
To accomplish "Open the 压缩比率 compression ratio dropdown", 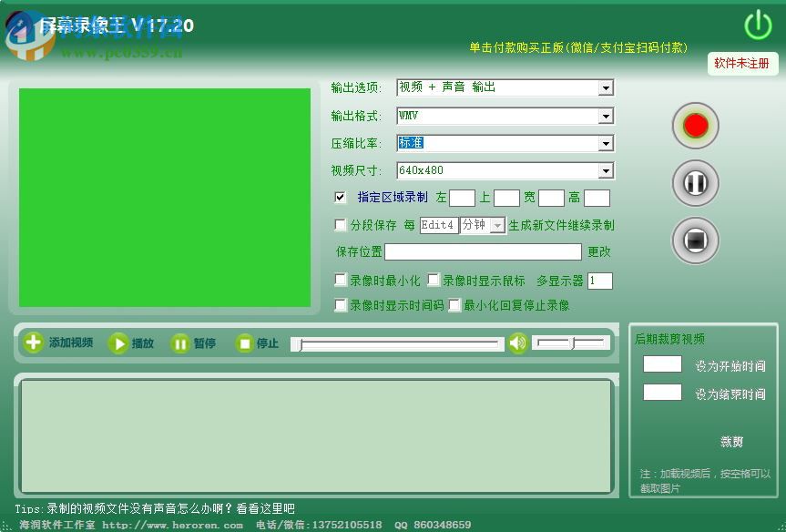I will pos(605,143).
